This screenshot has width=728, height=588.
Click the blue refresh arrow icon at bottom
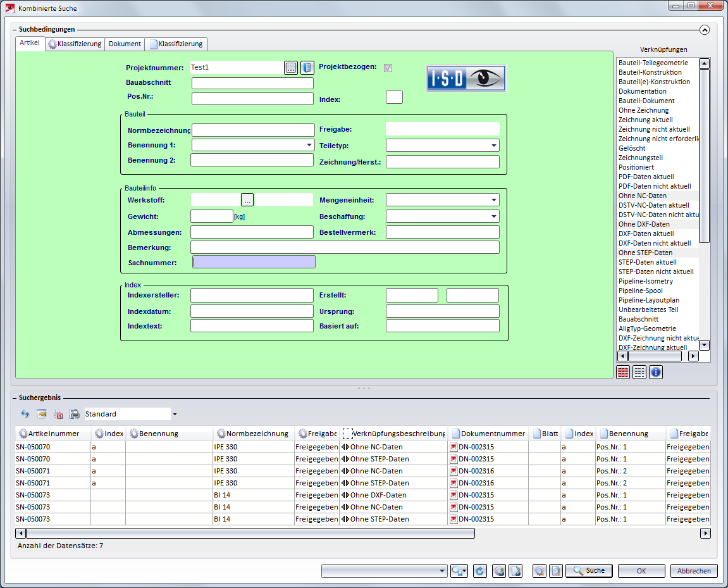[x=479, y=571]
